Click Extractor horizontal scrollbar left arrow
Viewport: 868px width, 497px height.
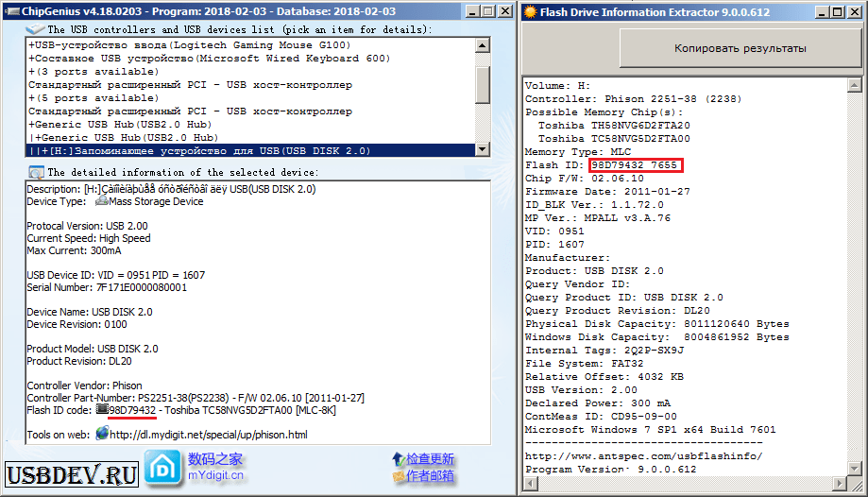coord(530,484)
